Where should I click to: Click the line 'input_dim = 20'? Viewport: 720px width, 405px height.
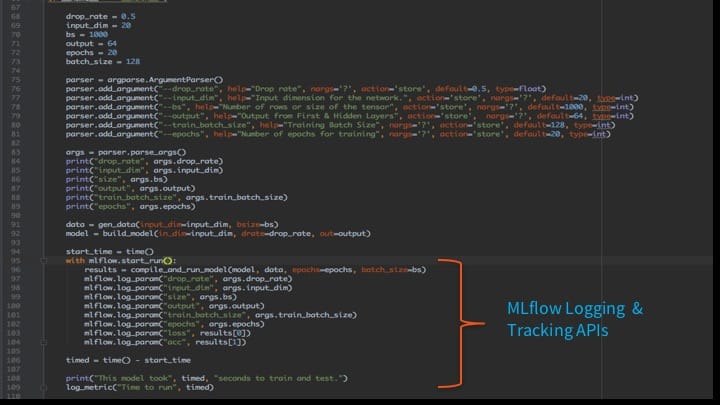98,25
